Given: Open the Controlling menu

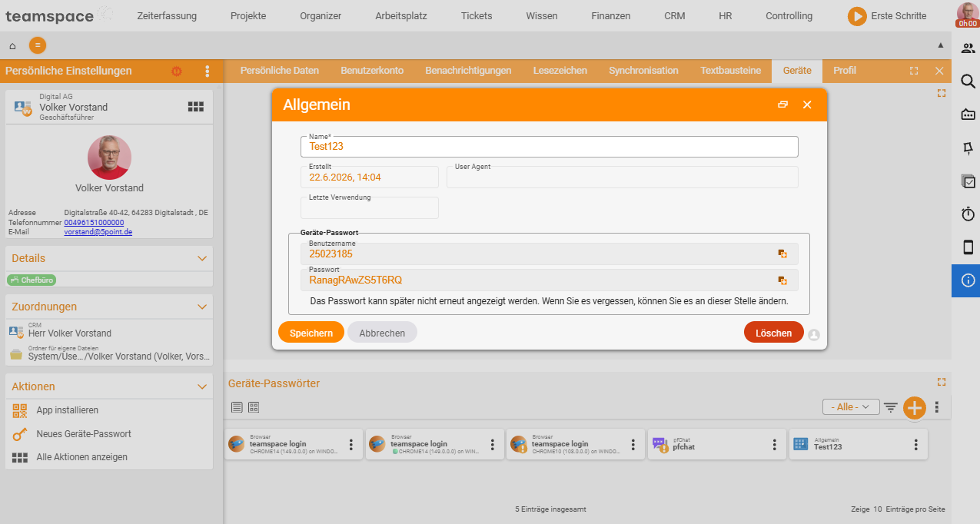Looking at the screenshot, I should (789, 16).
